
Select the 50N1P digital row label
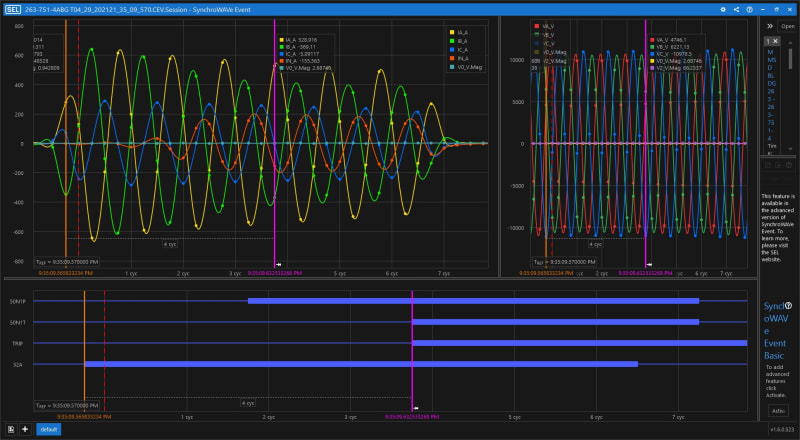point(17,301)
